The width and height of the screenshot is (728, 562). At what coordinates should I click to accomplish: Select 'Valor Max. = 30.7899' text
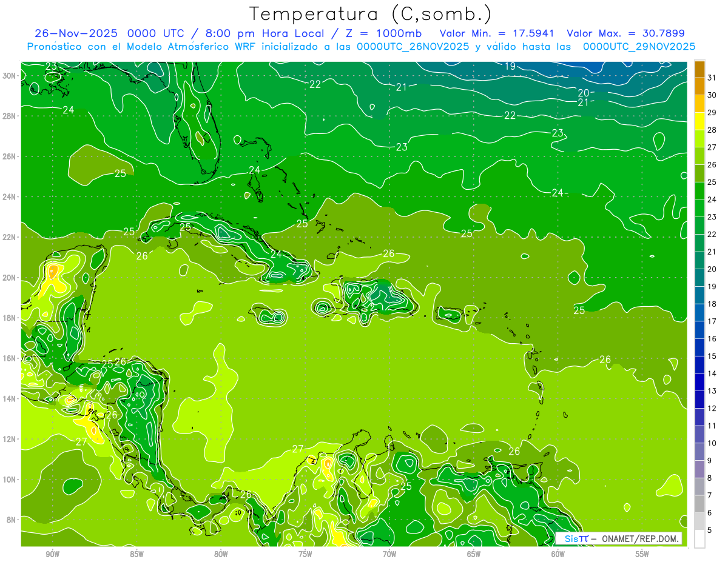point(625,33)
